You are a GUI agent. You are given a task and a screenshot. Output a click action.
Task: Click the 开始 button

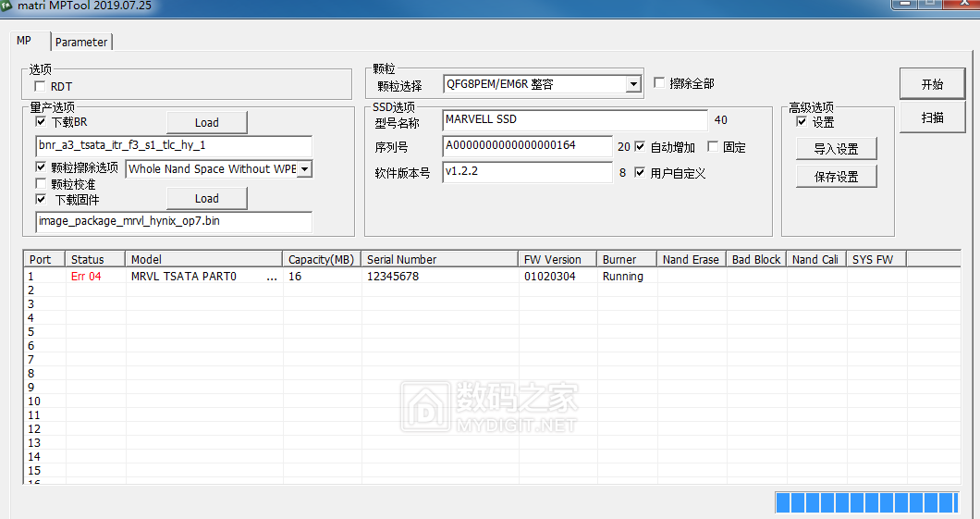[932, 84]
